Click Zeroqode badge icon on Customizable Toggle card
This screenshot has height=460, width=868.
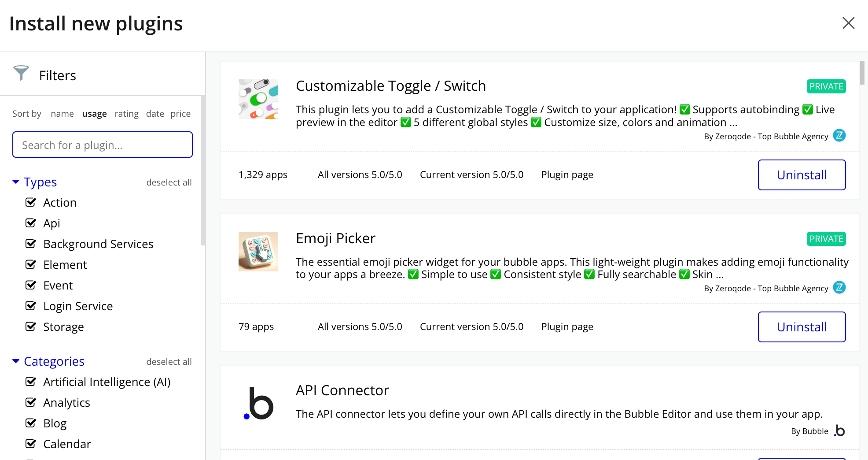pos(839,136)
